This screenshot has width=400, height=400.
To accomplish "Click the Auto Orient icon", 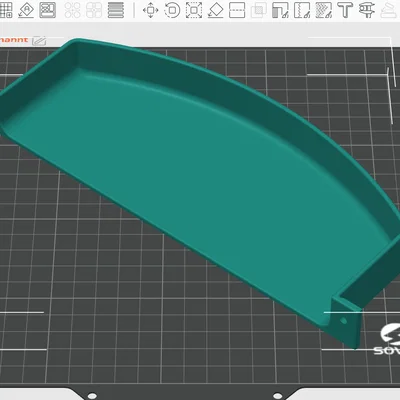I will [26, 10].
